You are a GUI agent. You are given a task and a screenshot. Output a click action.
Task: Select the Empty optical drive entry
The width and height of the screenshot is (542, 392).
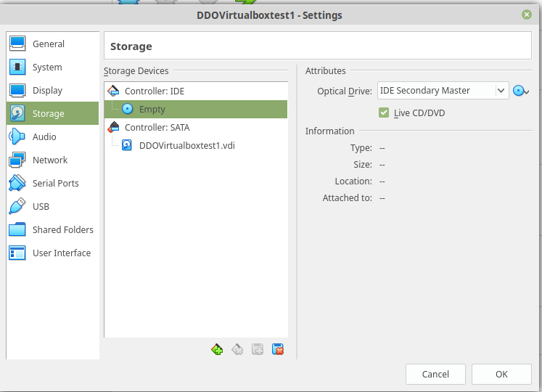point(196,109)
